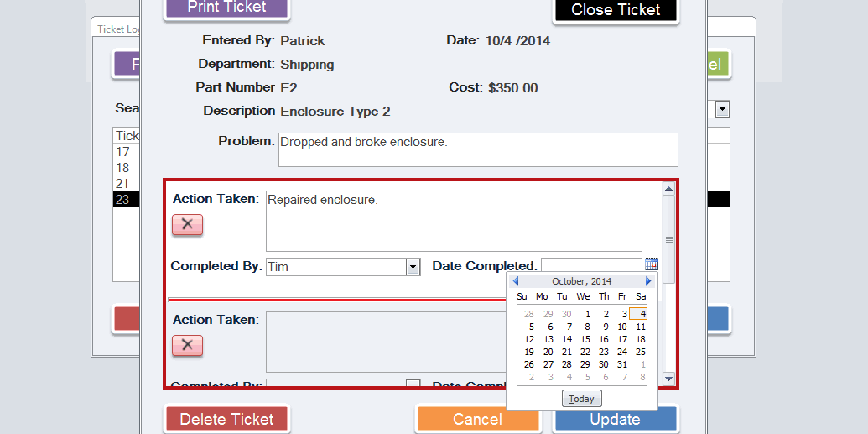Click the Print Ticket button
This screenshot has height=434, width=868.
tap(226, 8)
